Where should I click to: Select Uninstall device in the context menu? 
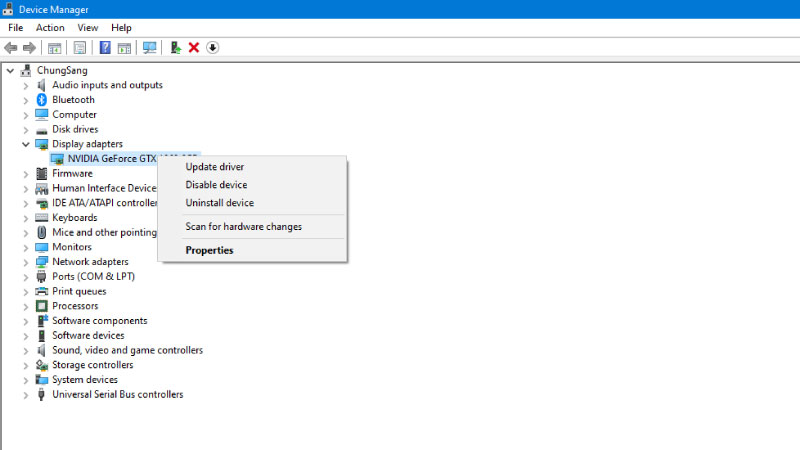219,203
